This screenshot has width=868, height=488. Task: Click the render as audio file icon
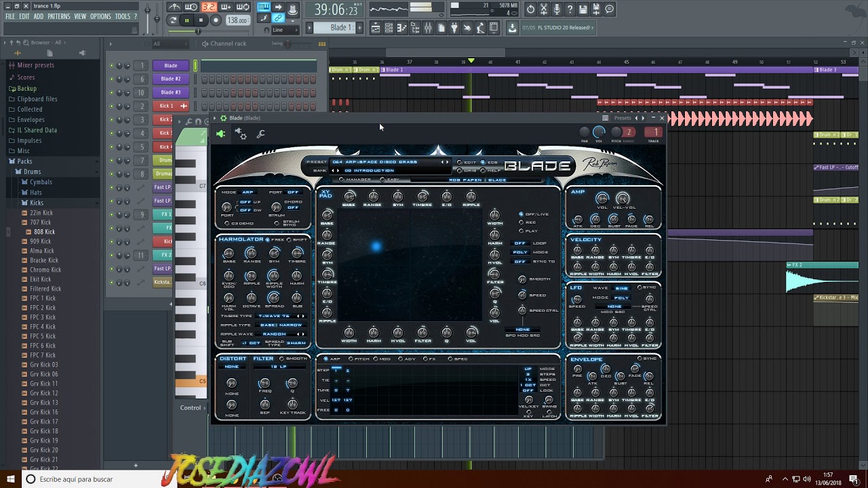click(596, 9)
